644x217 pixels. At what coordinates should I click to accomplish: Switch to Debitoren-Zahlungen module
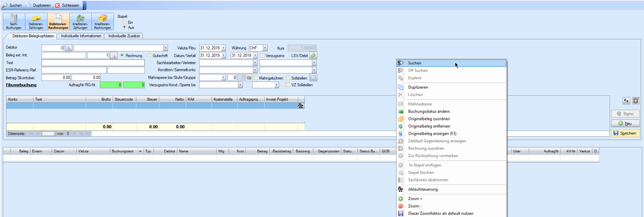point(36,22)
